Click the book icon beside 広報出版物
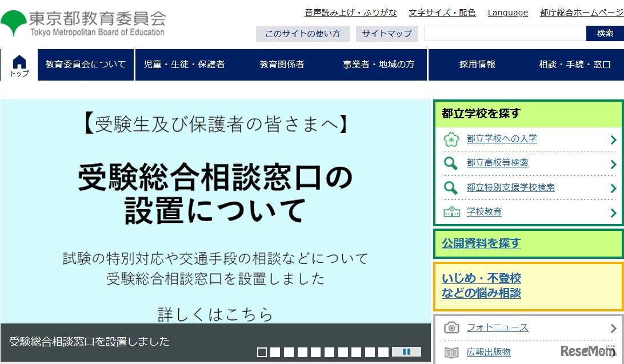624x364 pixels. pyautogui.click(x=451, y=352)
